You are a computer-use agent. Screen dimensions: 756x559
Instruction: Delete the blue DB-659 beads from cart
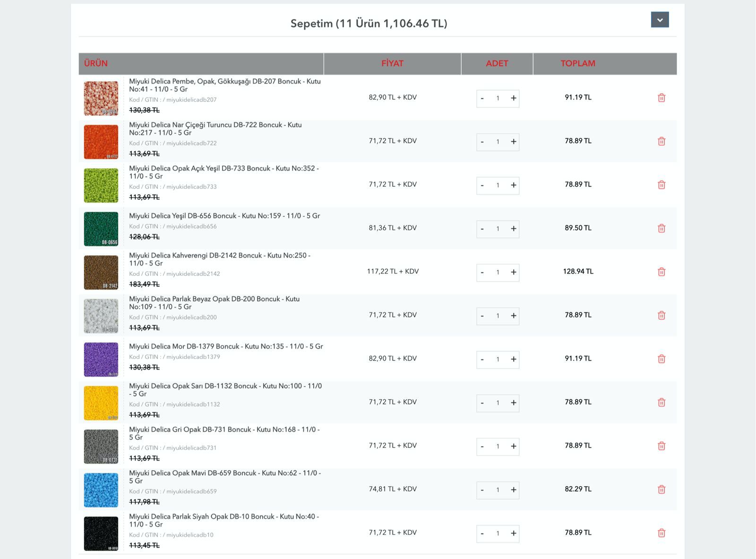[x=661, y=489]
